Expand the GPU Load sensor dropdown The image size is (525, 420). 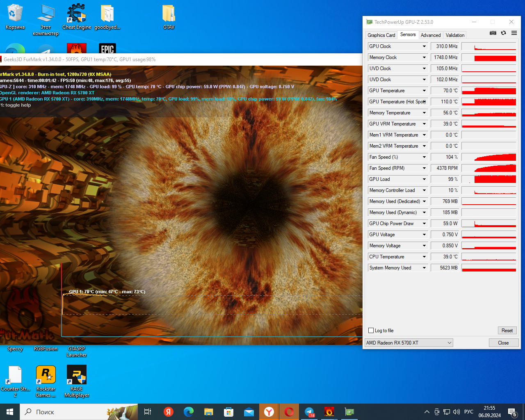(x=425, y=179)
